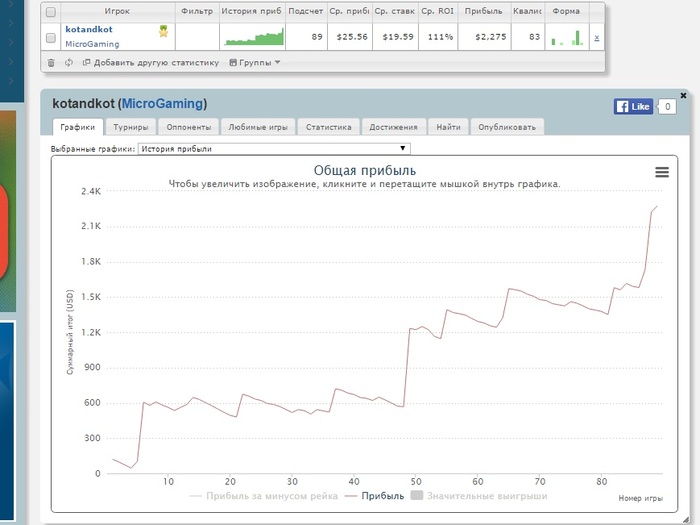Viewport: 700px width, 525px height.
Task: Switch to the Опубликовать tab
Action: click(507, 127)
